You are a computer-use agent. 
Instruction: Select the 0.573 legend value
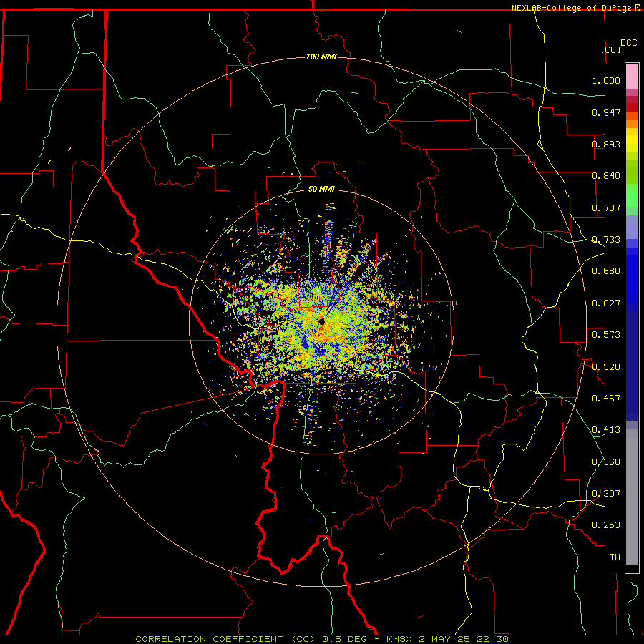tap(606, 335)
